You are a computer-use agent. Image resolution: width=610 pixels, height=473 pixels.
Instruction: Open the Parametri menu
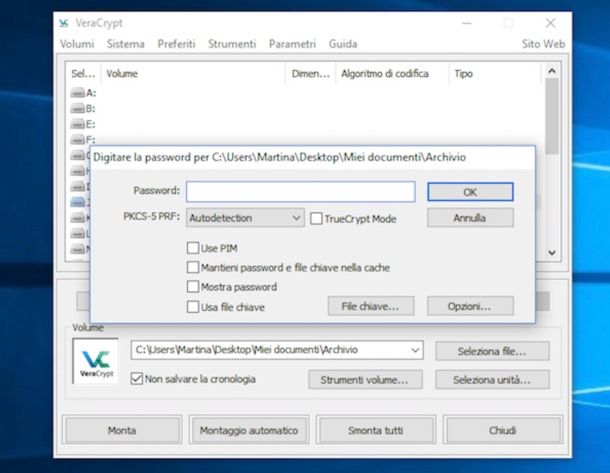[292, 44]
